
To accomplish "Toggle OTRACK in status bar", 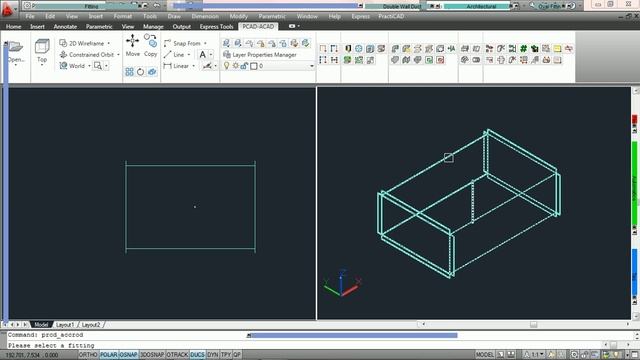I will tap(177, 355).
